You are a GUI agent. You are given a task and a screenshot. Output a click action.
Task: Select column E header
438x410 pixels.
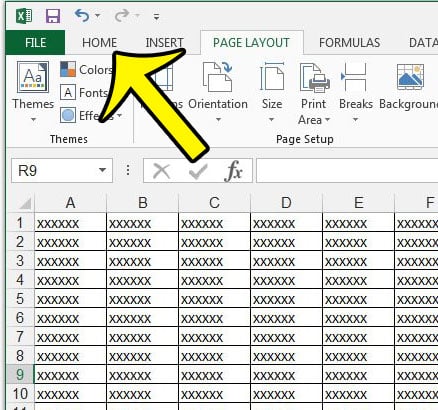[359, 203]
